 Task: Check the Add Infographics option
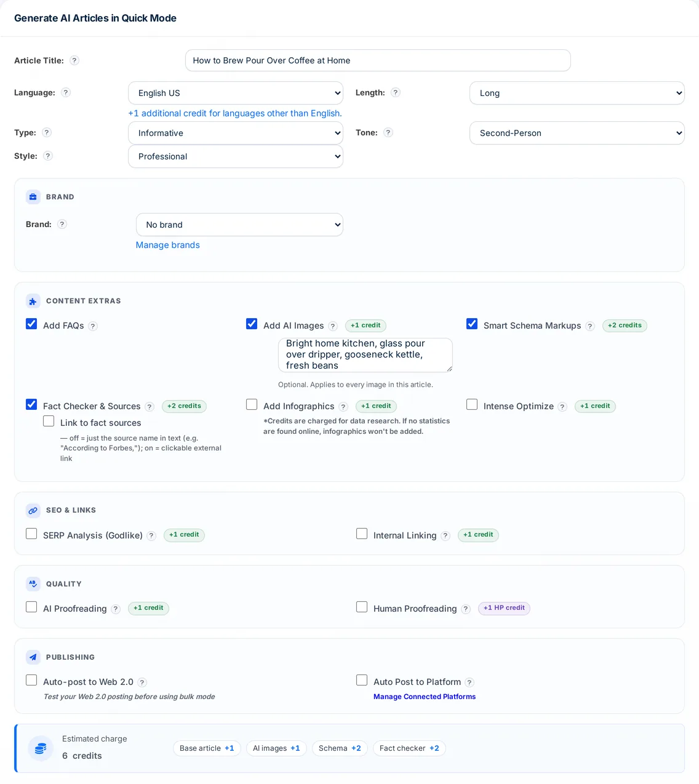coord(252,404)
